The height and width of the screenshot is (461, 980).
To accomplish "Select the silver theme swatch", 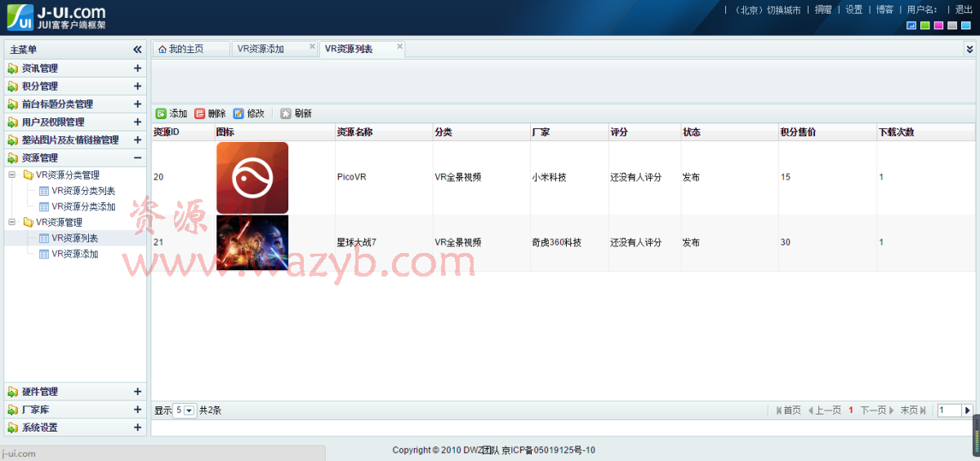I will point(951,25).
